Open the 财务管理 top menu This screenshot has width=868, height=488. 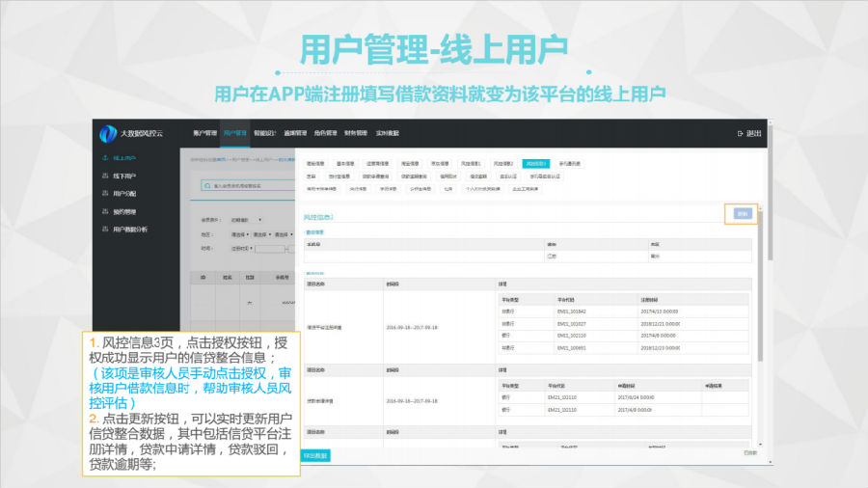click(355, 133)
